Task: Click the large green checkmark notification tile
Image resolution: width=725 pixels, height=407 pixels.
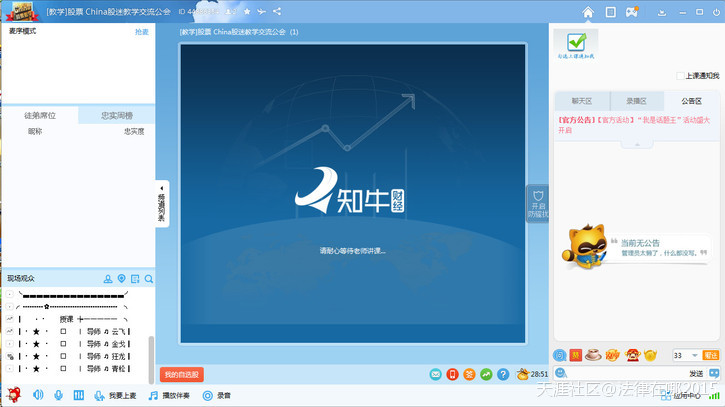Action: (x=576, y=45)
